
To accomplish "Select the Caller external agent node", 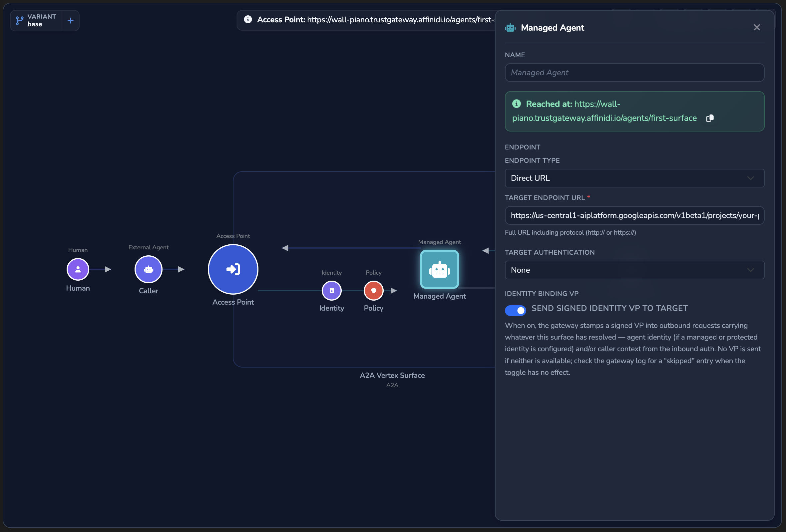I will point(149,269).
